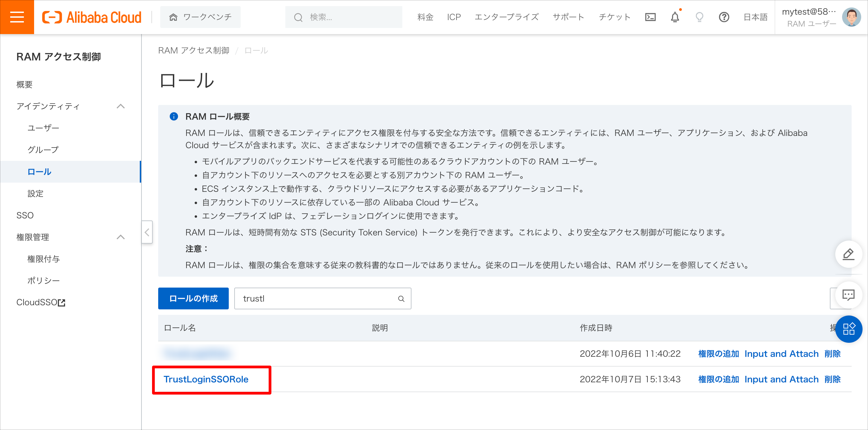Open 設定 in the sidebar
Image resolution: width=868 pixels, height=430 pixels.
[35, 194]
